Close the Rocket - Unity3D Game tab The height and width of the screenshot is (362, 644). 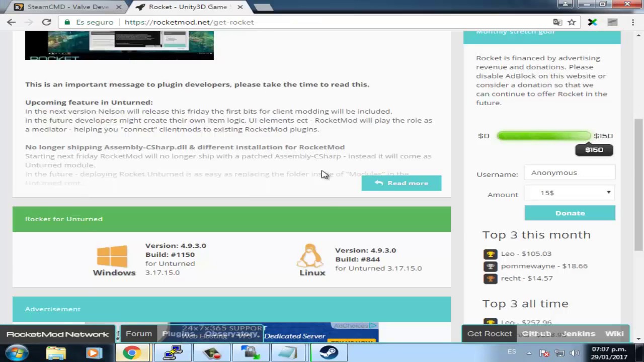tap(240, 7)
